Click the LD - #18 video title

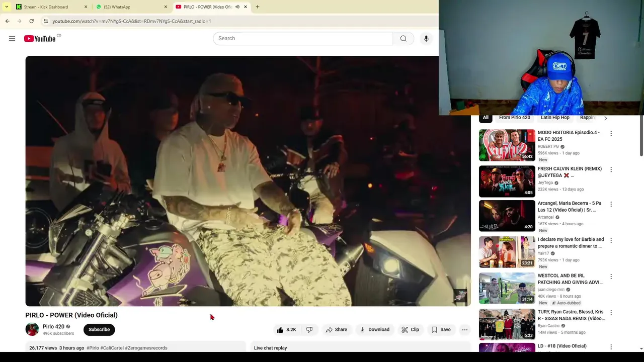(x=562, y=346)
